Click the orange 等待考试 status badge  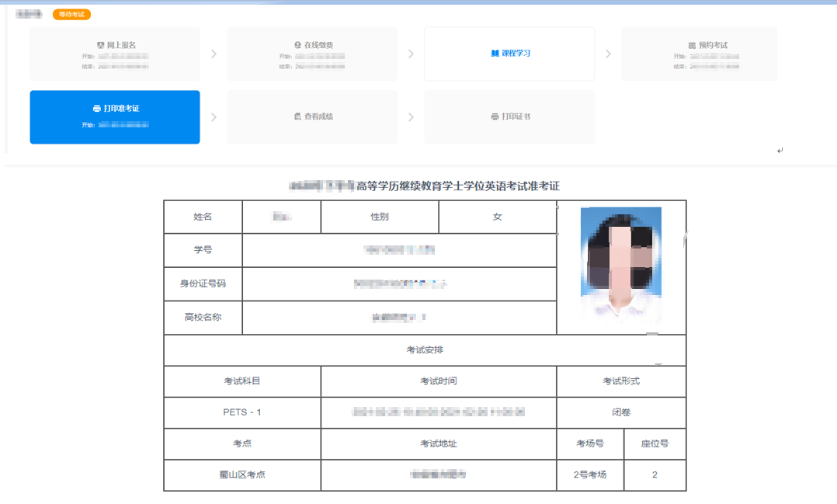(x=71, y=14)
